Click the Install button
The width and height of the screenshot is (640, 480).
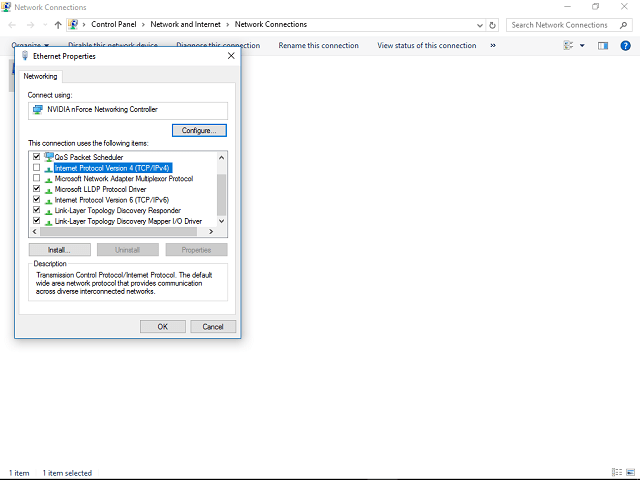coord(60,250)
